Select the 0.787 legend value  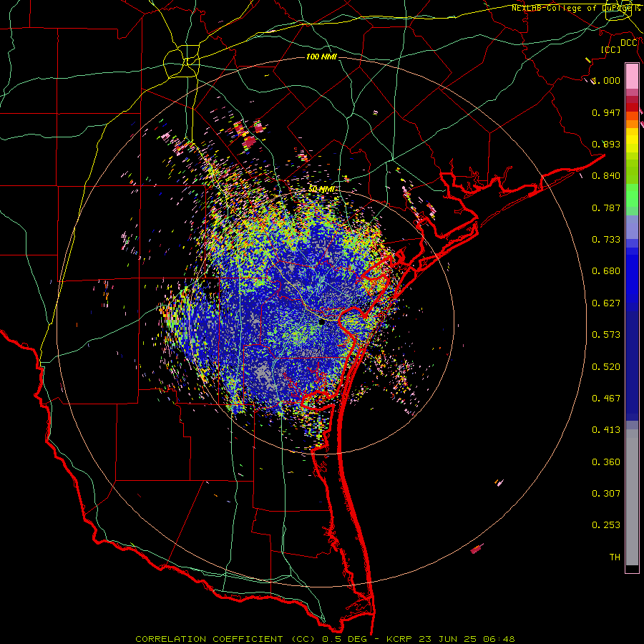pyautogui.click(x=606, y=208)
